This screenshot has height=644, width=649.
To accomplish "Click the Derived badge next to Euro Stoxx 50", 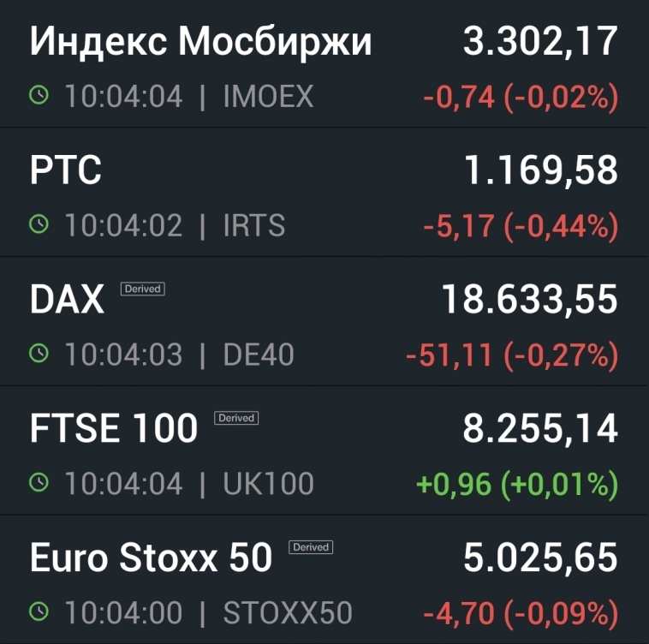I will click(311, 546).
